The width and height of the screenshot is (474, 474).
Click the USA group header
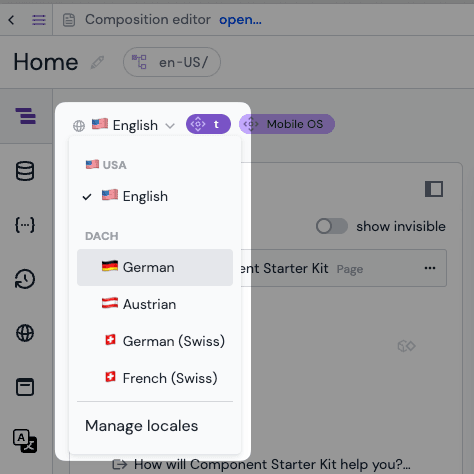106,165
